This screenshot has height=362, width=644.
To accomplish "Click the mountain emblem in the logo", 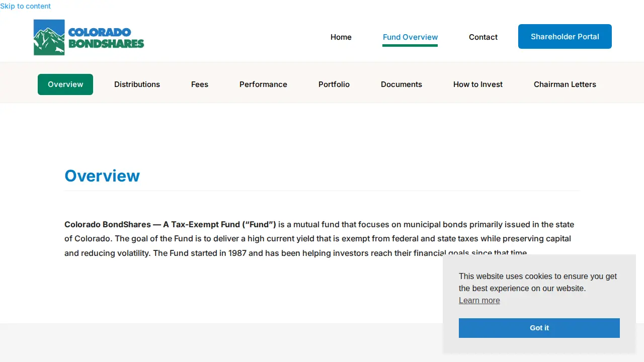I will point(49,37).
